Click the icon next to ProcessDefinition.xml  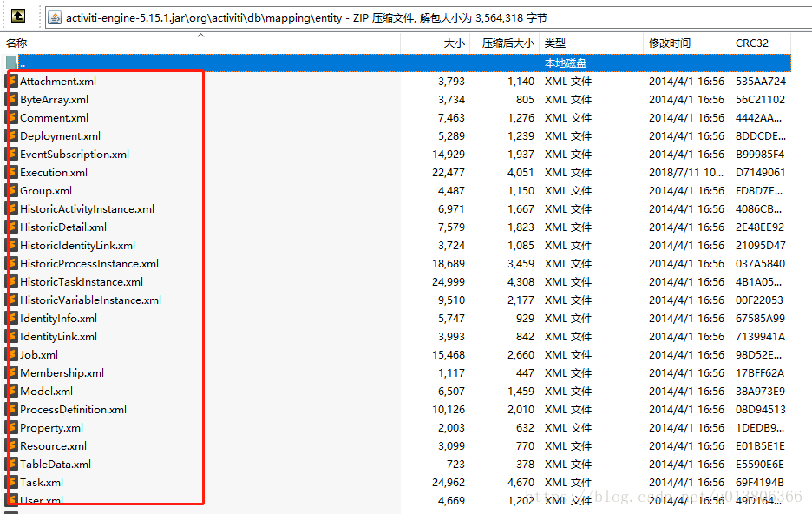click(11, 409)
